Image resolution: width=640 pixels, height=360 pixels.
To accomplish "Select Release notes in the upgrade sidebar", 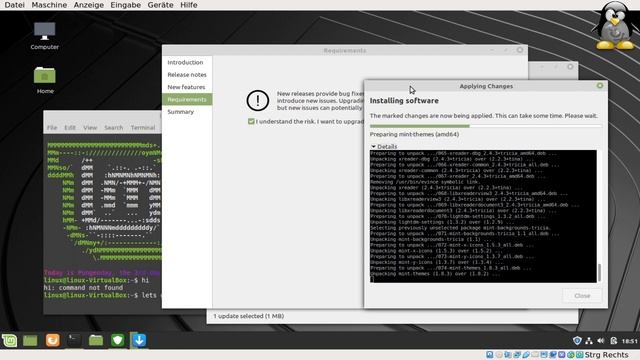I will 187,75.
